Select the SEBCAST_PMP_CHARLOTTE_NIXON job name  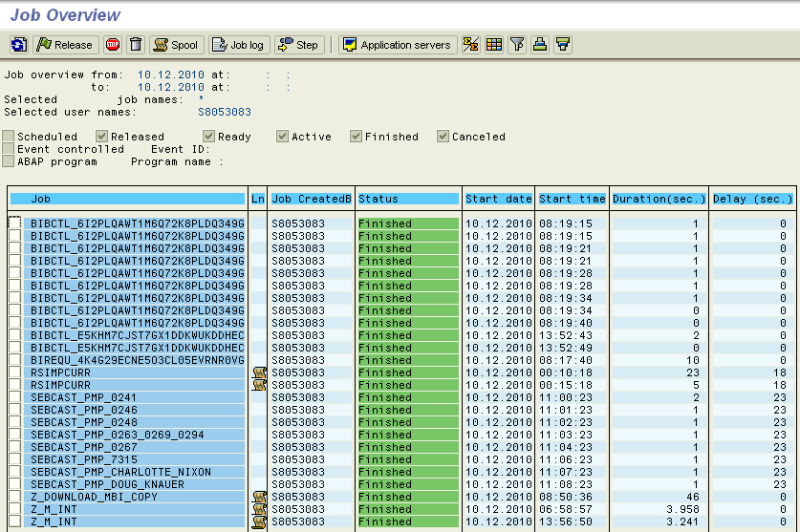121,472
